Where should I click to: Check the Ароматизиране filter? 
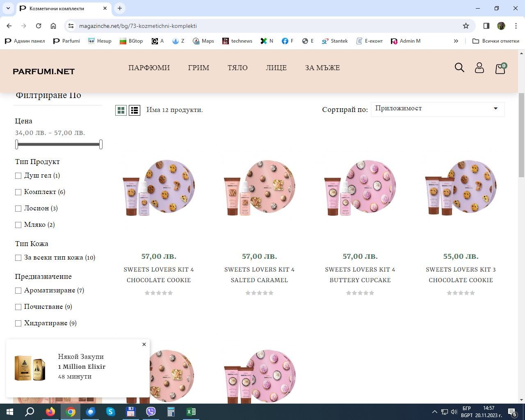pos(18,290)
